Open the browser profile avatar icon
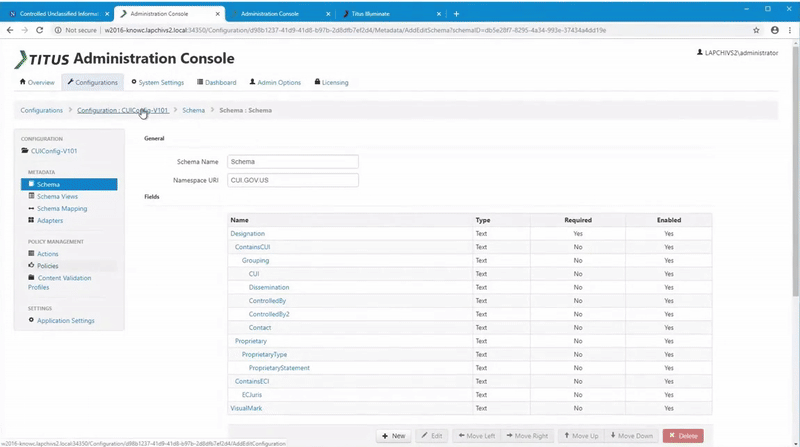 pos(774,30)
